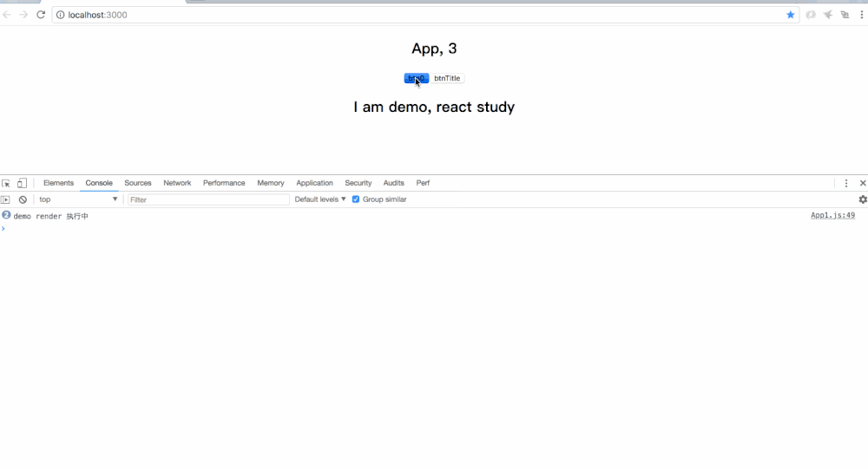This screenshot has width=868, height=470.
Task: Reload the localhost page
Action: point(41,15)
